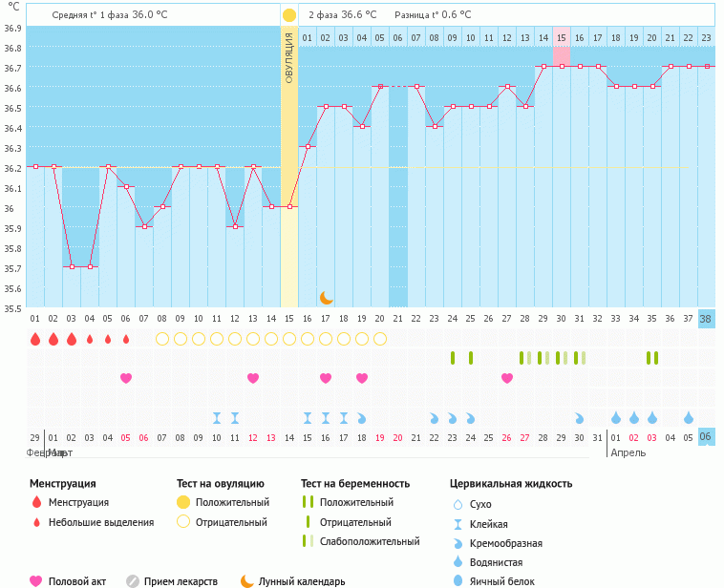Click the pink day 15 cell in phase 2 header
The height and width of the screenshot is (588, 724).
tap(562, 37)
